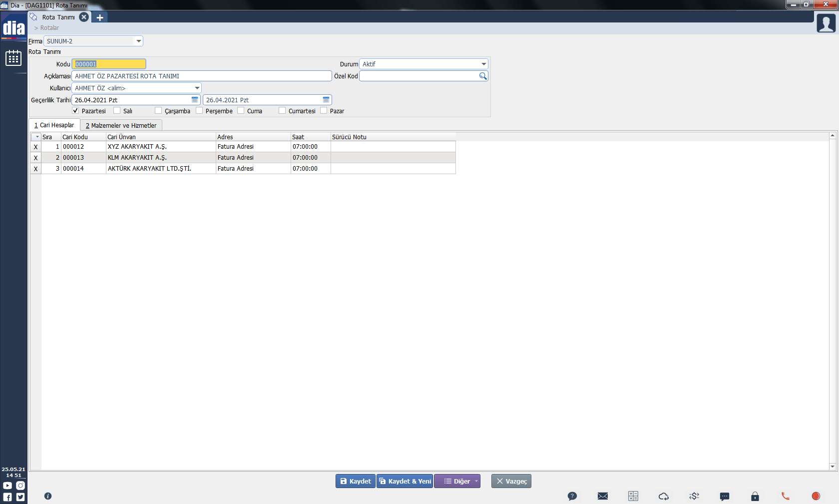Uncheck the Pazartesi checkbox

click(x=75, y=111)
